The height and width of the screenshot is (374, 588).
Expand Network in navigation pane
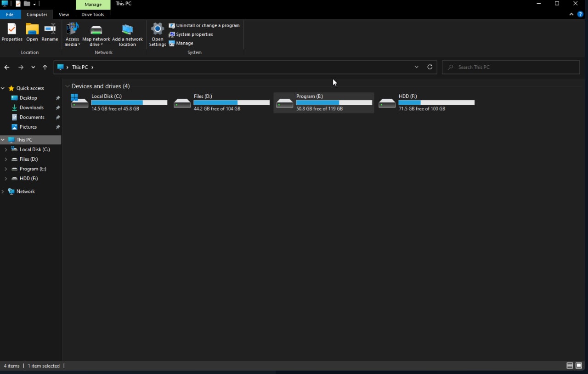[3, 192]
